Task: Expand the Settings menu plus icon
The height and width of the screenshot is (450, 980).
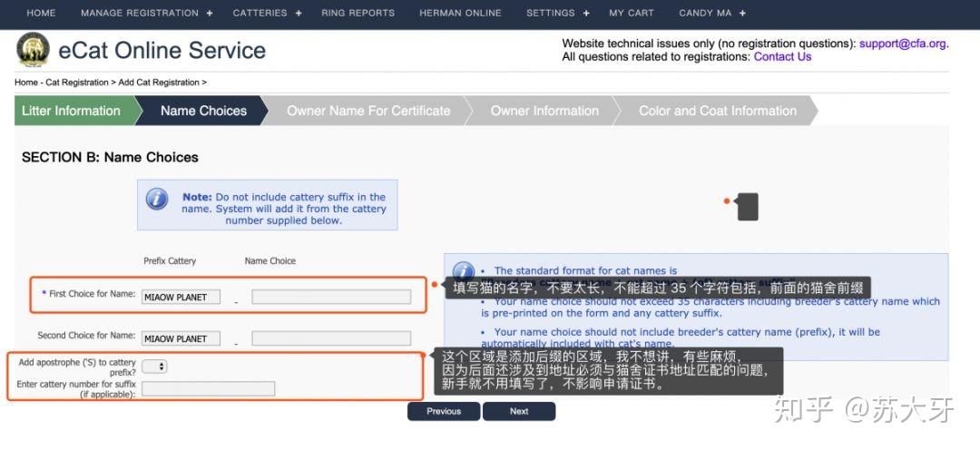Action: tap(586, 13)
